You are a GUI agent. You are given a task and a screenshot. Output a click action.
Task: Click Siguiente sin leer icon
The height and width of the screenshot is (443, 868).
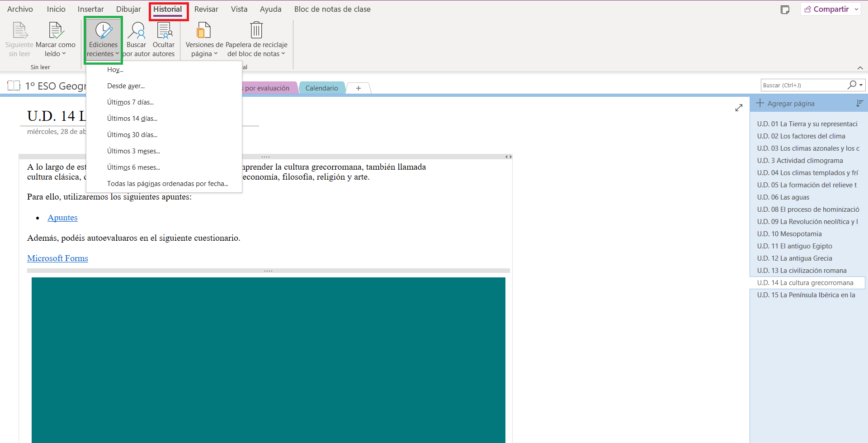(19, 30)
